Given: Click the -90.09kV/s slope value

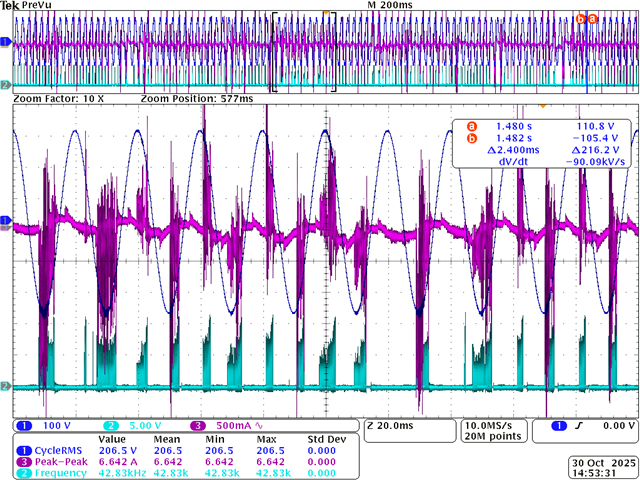Looking at the screenshot, I should click(x=596, y=162).
